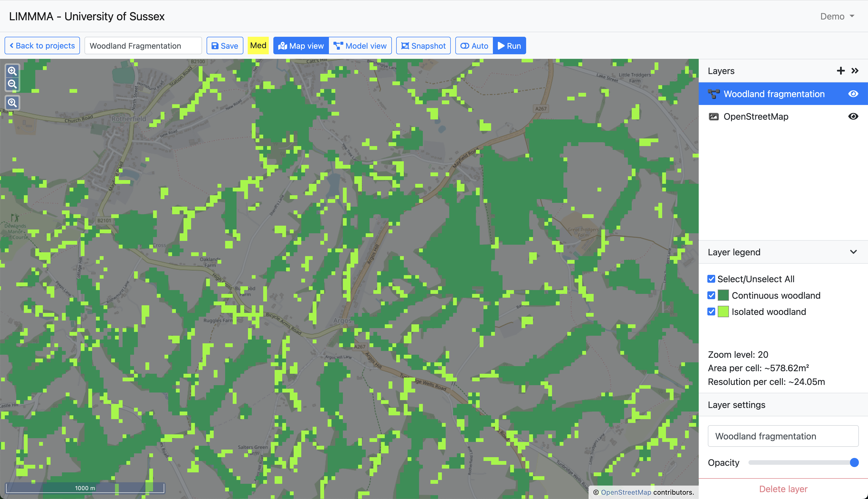Click the map zoom out magnifier icon

(12, 84)
